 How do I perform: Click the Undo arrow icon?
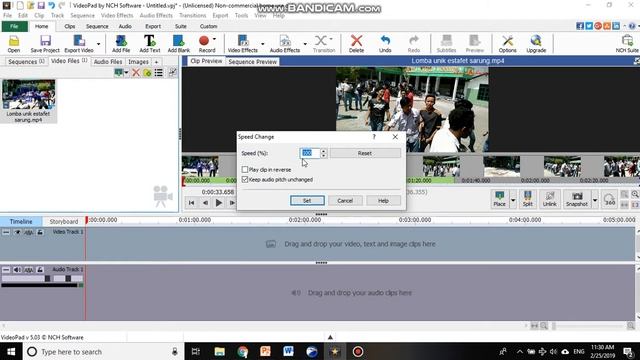click(385, 43)
